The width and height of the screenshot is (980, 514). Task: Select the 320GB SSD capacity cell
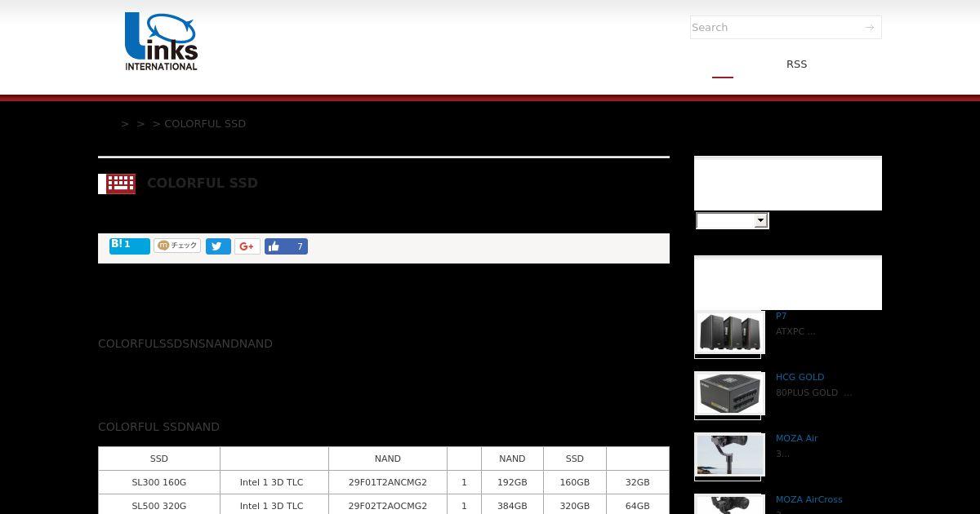coord(575,504)
